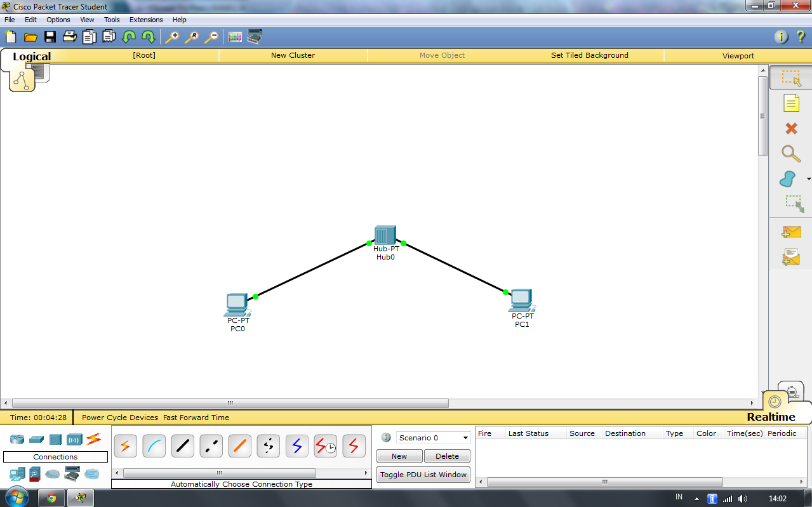The height and width of the screenshot is (507, 812).
Task: Print the workspace with the printer icon
Action: (x=70, y=37)
